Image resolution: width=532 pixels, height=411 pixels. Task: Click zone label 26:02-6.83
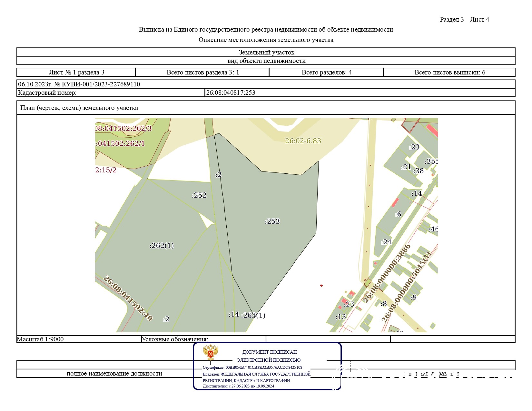pyautogui.click(x=303, y=141)
